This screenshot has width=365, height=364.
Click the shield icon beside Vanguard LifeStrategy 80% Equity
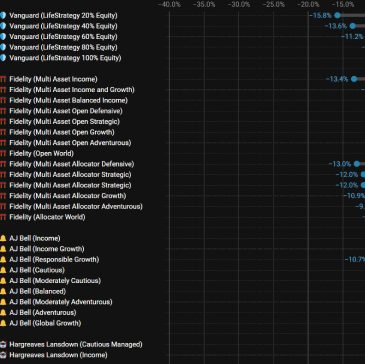3,47
